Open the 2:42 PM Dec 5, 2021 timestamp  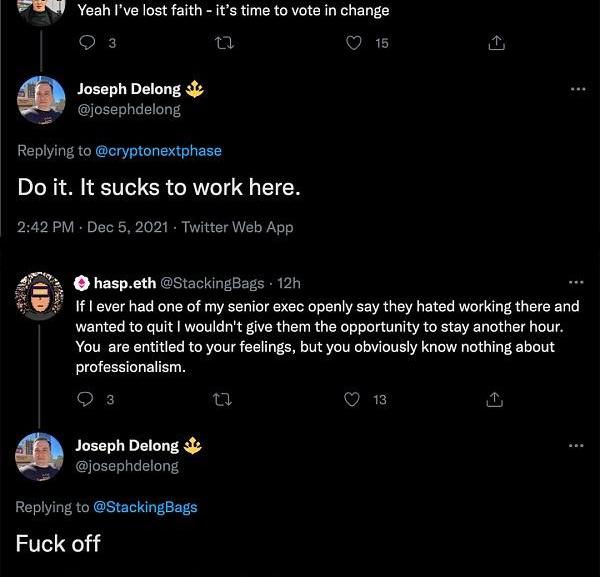93,227
